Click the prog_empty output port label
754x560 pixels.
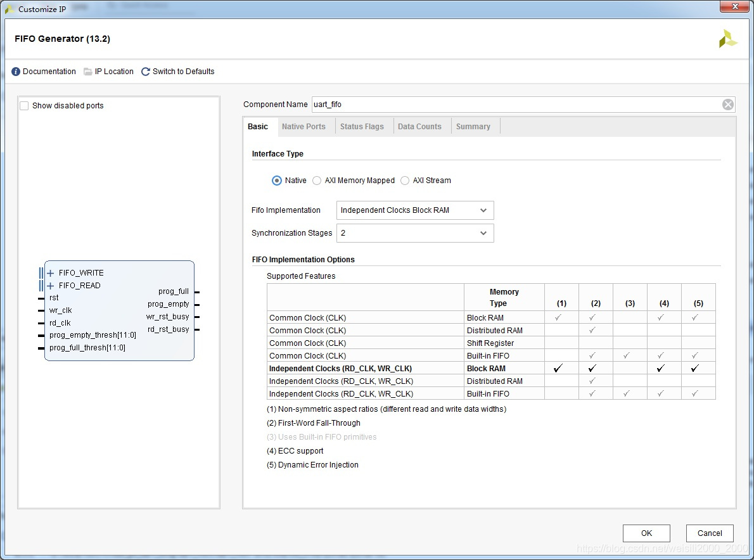point(169,304)
